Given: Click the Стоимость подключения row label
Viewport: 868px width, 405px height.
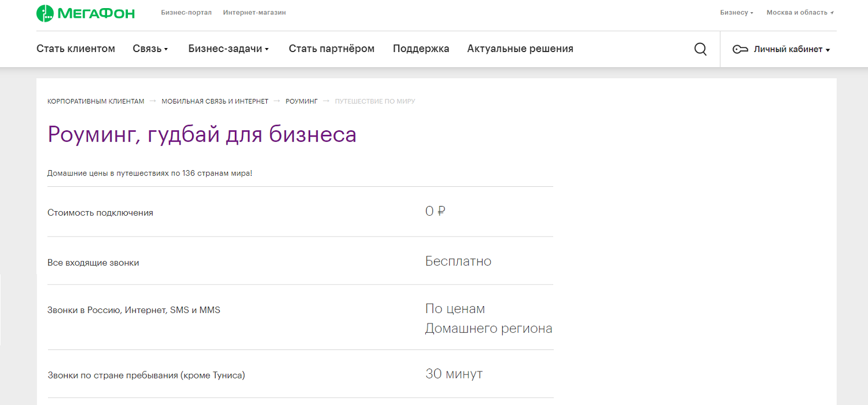Looking at the screenshot, I should (100, 213).
